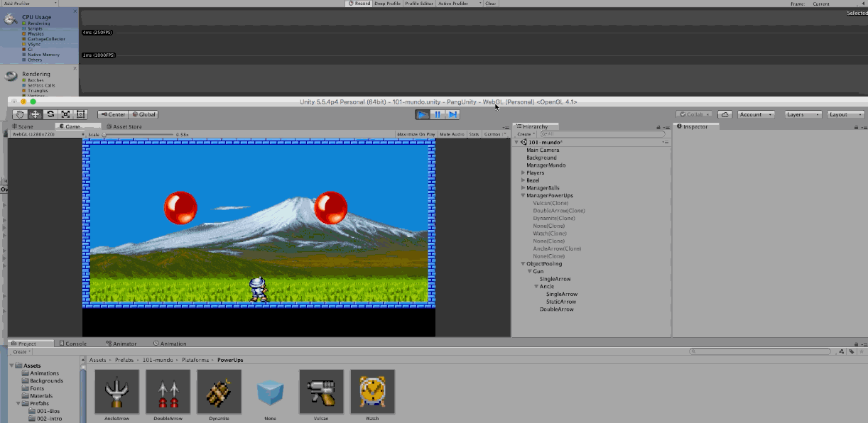Open the Layout dropdown

846,114
